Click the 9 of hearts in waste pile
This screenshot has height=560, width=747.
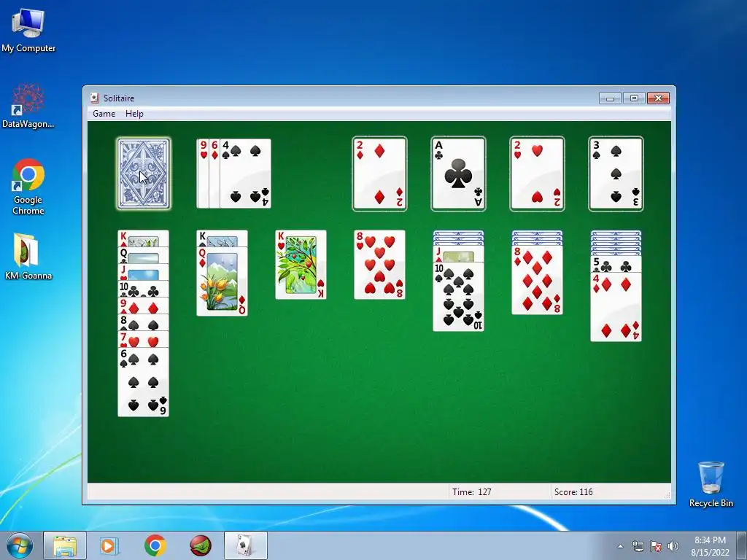pos(203,174)
